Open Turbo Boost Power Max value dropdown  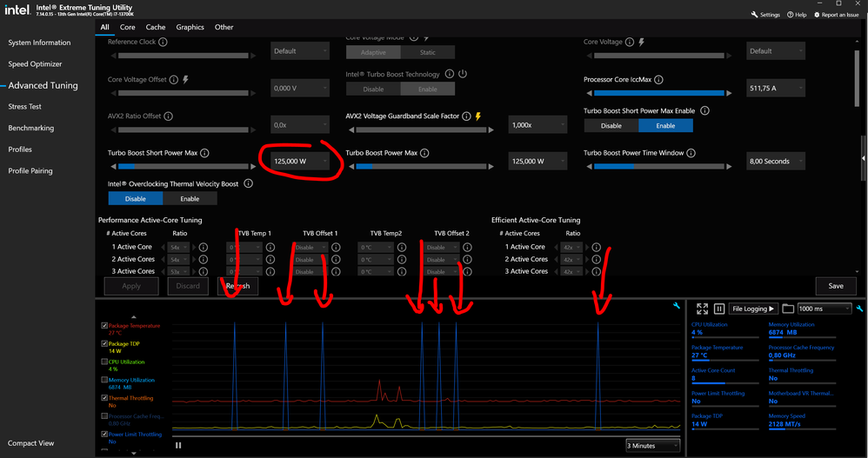(x=538, y=162)
